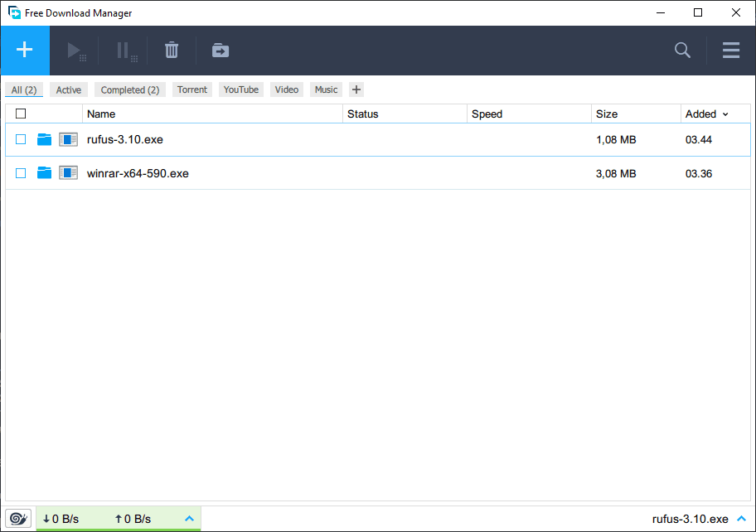The height and width of the screenshot is (532, 756).
Task: Select the winrar-x64-590.exe download name
Action: pyautogui.click(x=138, y=173)
